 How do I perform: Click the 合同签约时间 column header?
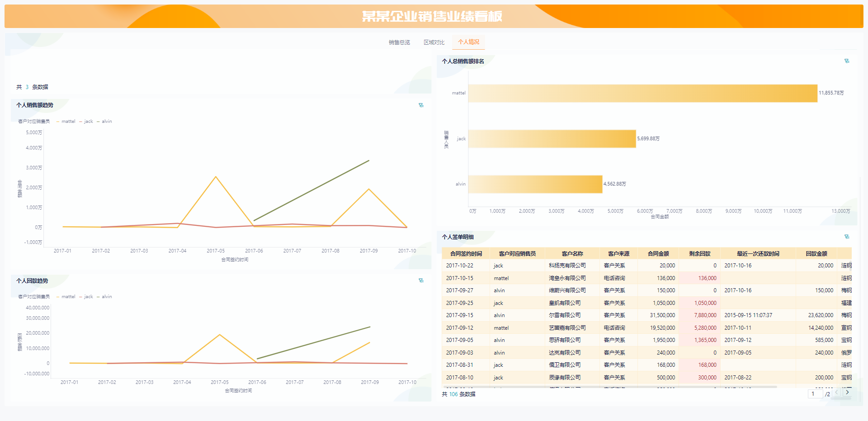coord(466,254)
